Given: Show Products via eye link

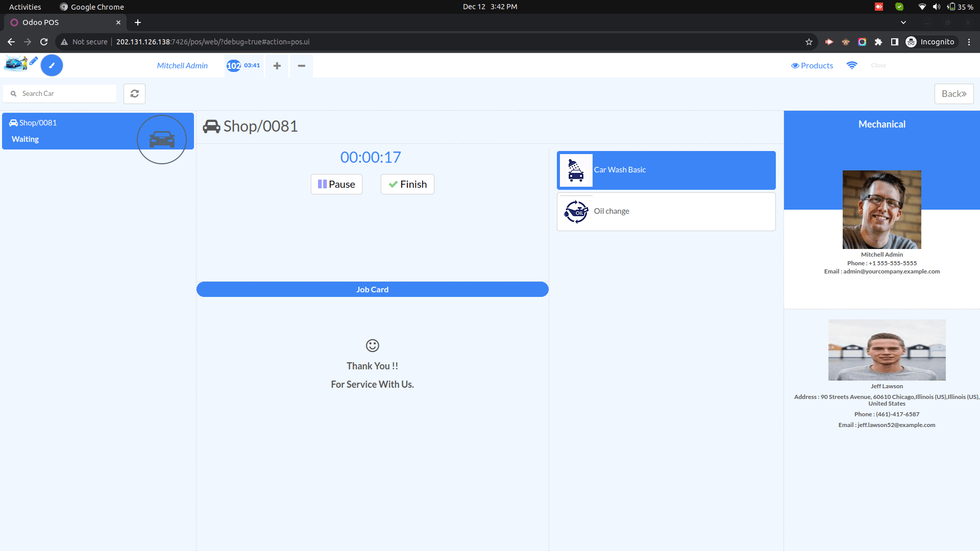Looking at the screenshot, I should click(x=812, y=66).
